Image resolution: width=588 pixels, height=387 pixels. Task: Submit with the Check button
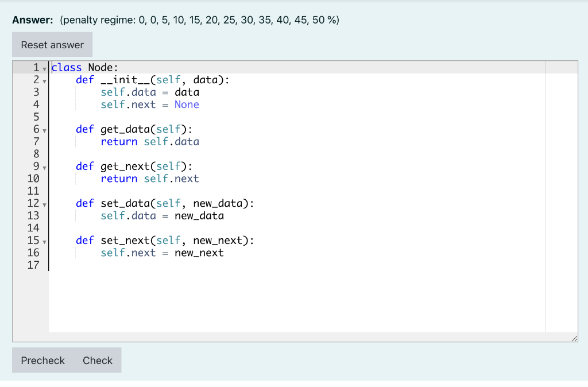(x=98, y=361)
